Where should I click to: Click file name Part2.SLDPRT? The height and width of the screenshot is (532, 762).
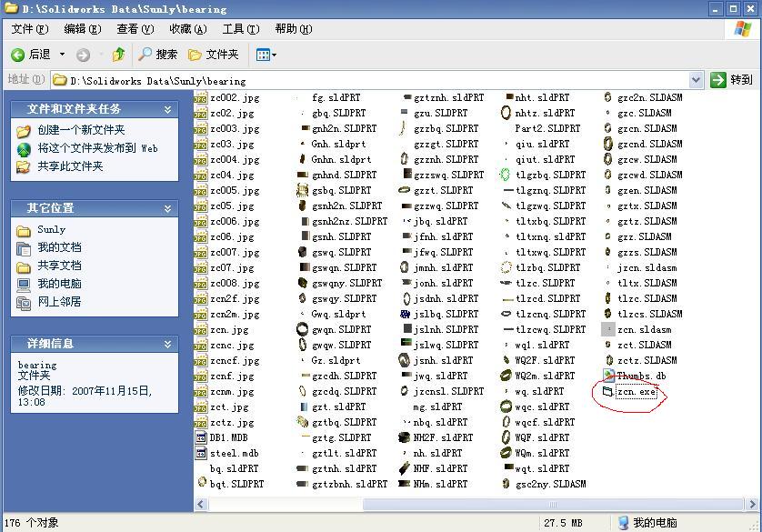(547, 129)
